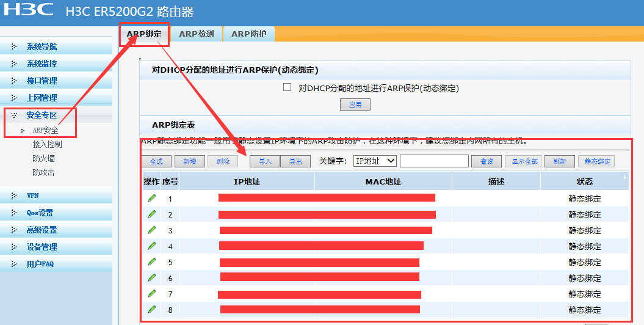Screen dimensions: 644x325
Task: Click the ARP绑定表 section heading
Action: tap(173, 125)
